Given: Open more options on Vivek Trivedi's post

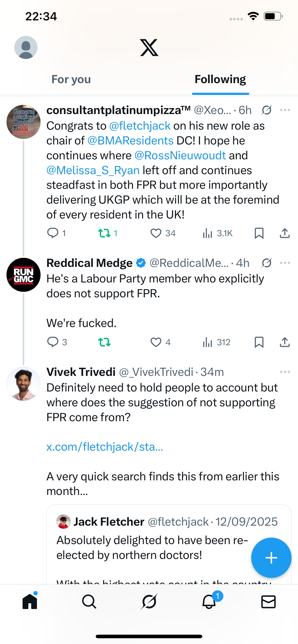Looking at the screenshot, I should point(285,372).
